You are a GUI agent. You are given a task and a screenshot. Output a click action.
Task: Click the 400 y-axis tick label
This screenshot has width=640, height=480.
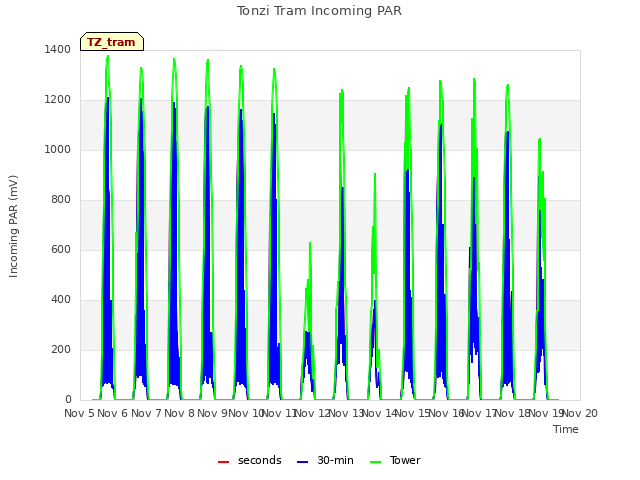coord(61,300)
